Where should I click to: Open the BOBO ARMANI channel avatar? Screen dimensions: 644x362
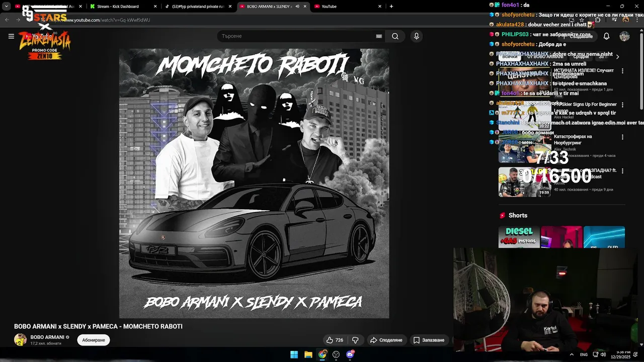20,340
